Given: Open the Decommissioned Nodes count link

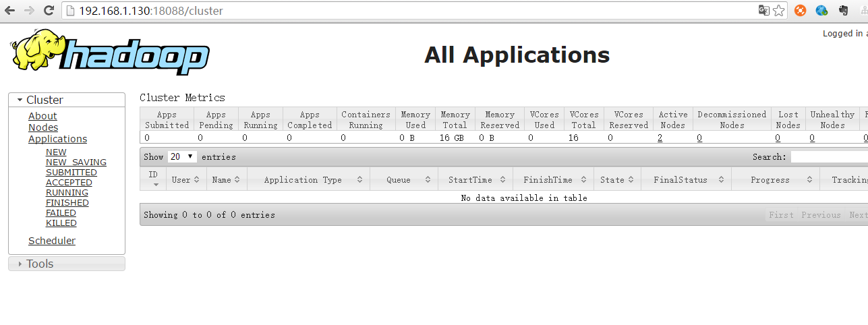Looking at the screenshot, I should (x=699, y=138).
